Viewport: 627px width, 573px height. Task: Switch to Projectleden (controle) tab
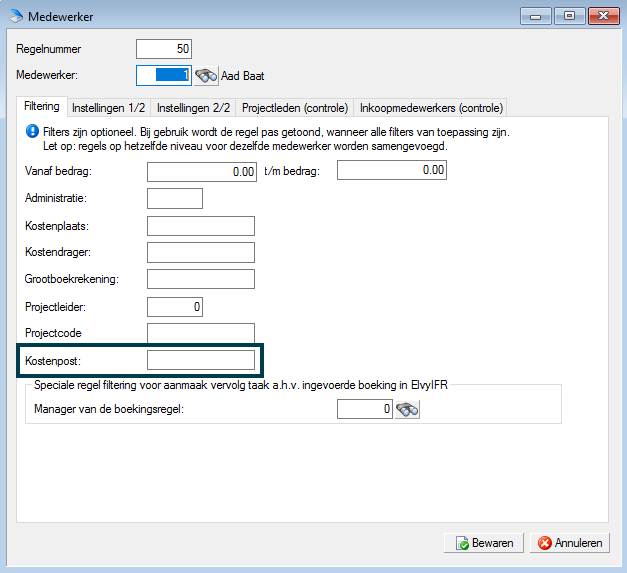(295, 108)
